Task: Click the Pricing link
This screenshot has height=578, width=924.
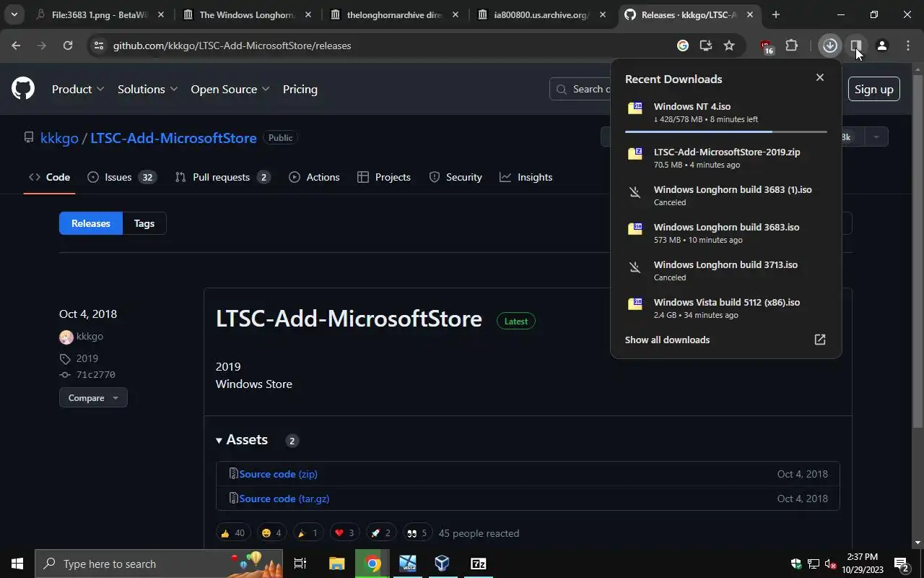Action: coord(300,89)
